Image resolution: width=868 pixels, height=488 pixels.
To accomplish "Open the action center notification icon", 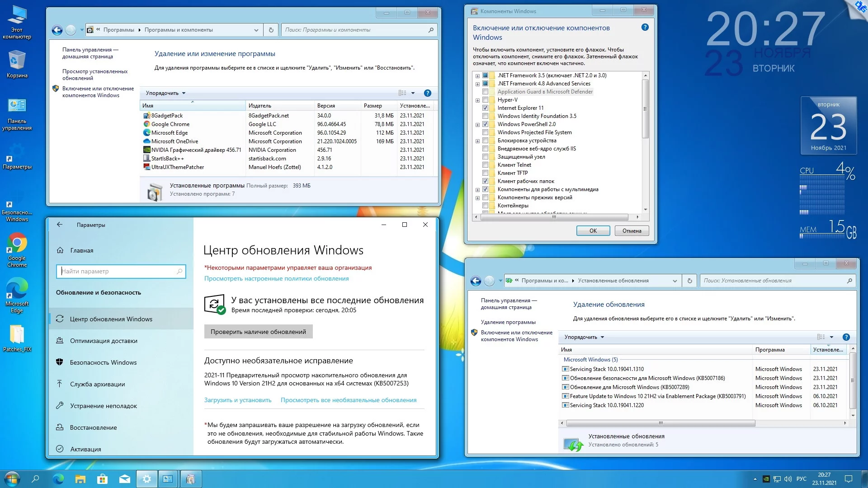I will (849, 479).
